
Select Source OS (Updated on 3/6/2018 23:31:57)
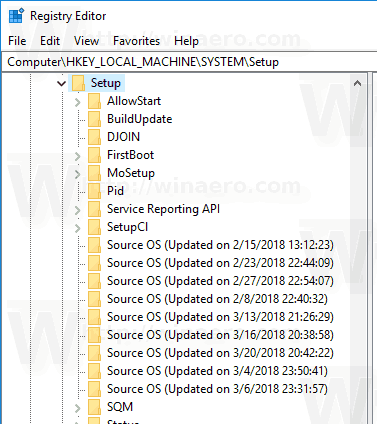(217, 389)
